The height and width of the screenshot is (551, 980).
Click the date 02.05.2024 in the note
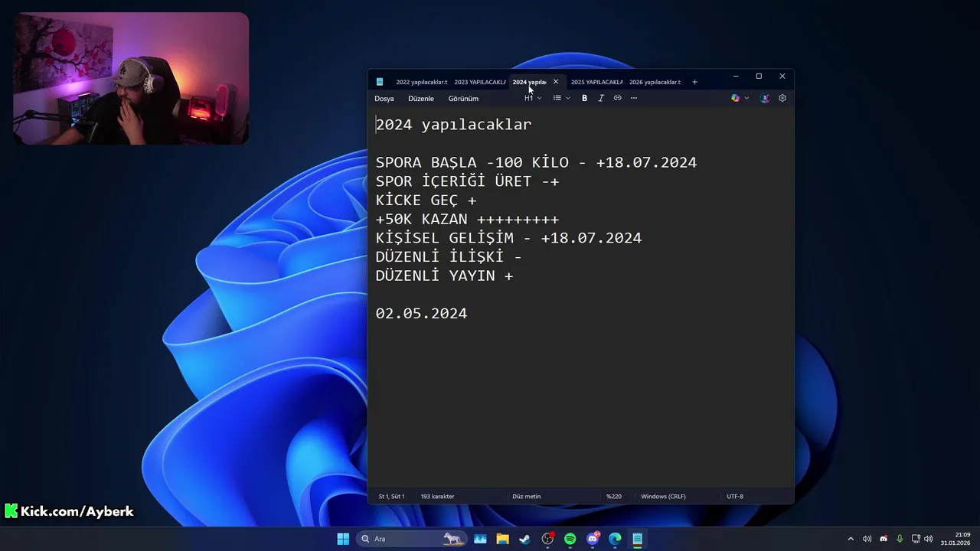point(421,314)
